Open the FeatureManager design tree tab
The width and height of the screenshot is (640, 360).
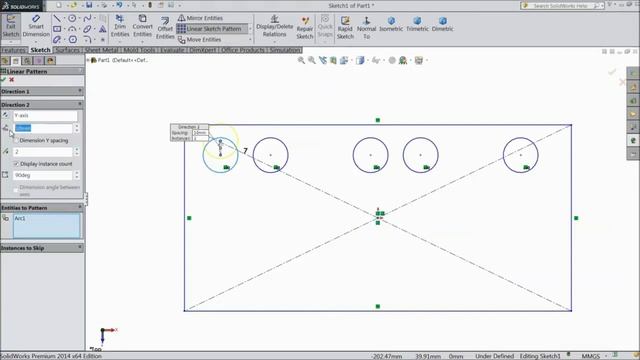point(5,61)
